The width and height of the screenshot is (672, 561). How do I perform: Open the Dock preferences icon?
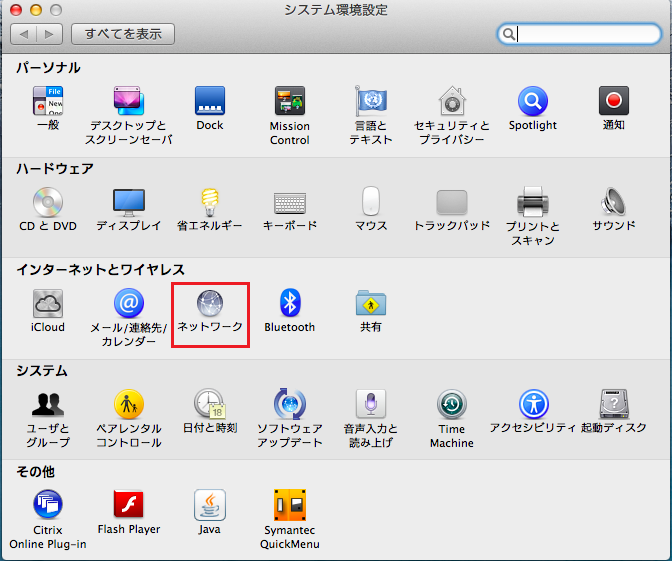point(210,102)
